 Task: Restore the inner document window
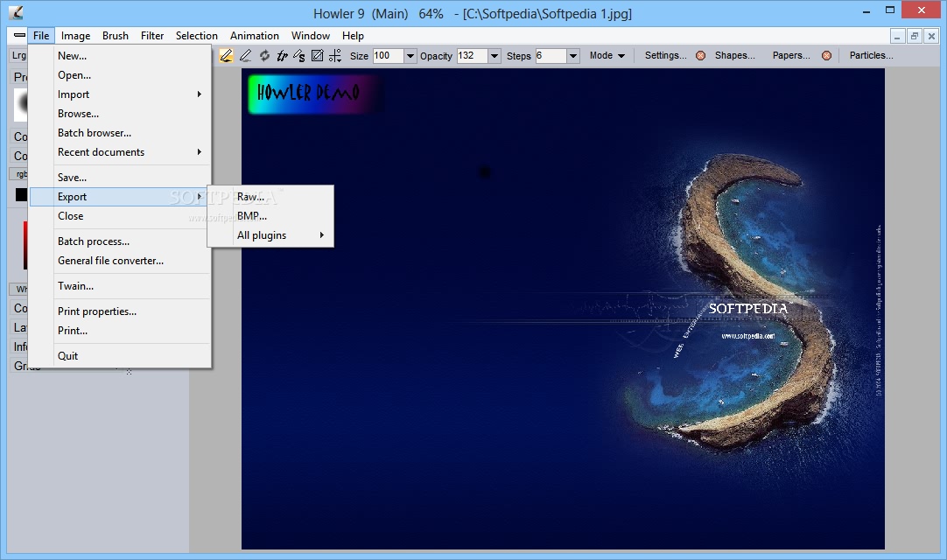[915, 36]
